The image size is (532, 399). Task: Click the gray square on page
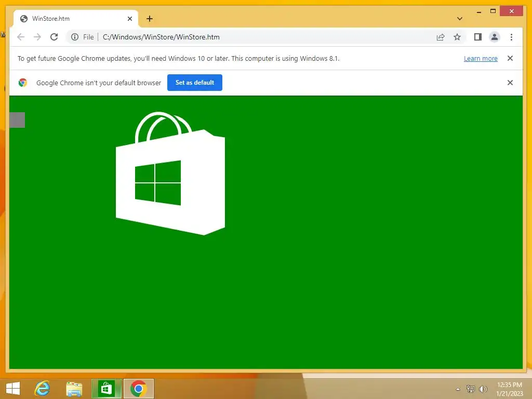click(x=17, y=120)
